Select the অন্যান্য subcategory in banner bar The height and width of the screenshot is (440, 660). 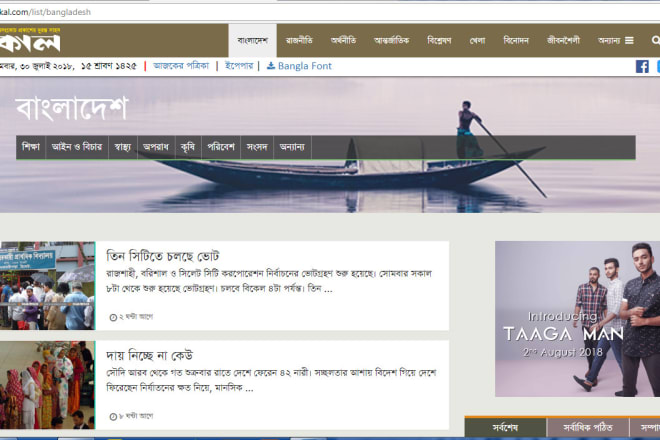click(x=292, y=147)
